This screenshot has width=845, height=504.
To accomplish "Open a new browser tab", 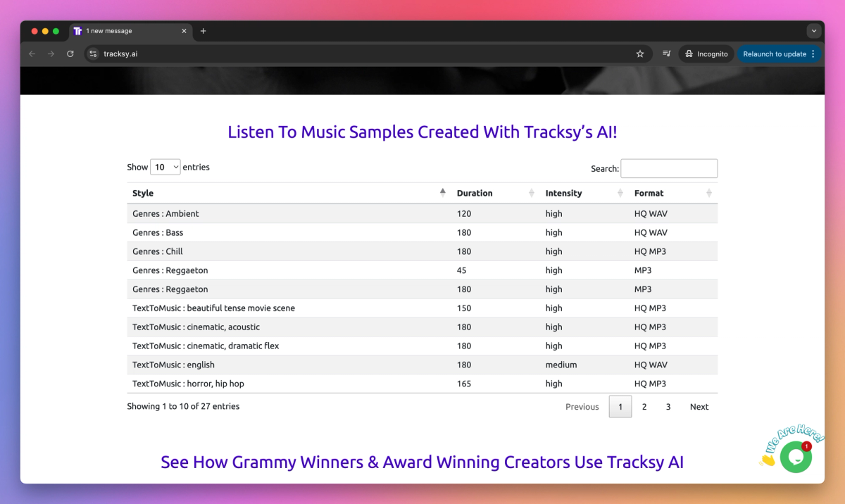I will (203, 31).
